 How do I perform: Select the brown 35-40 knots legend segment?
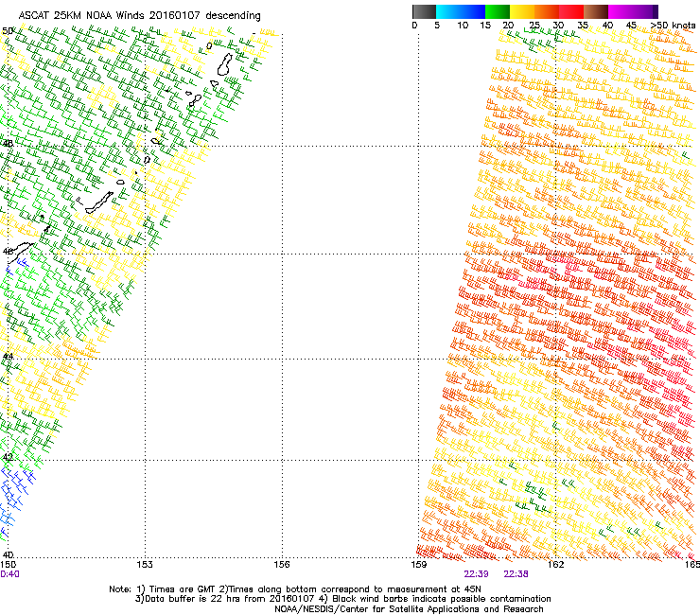click(x=596, y=11)
